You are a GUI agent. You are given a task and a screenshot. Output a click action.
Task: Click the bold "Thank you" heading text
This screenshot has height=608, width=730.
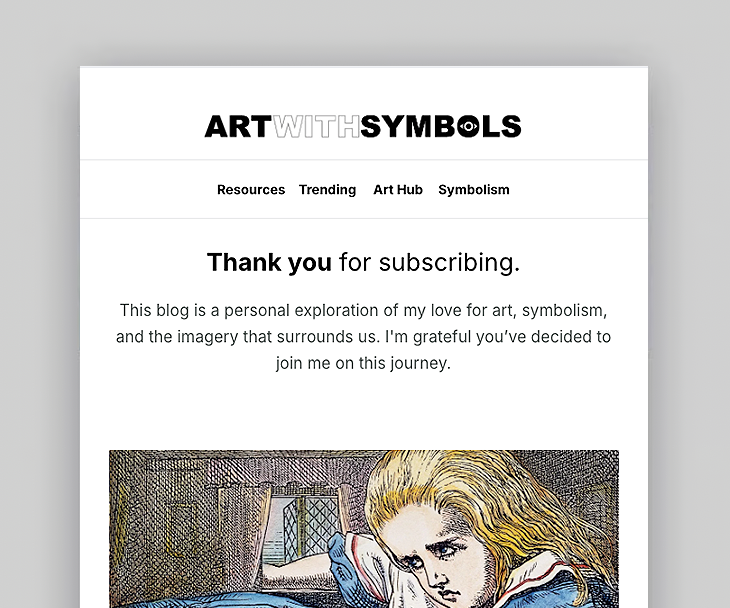269,262
